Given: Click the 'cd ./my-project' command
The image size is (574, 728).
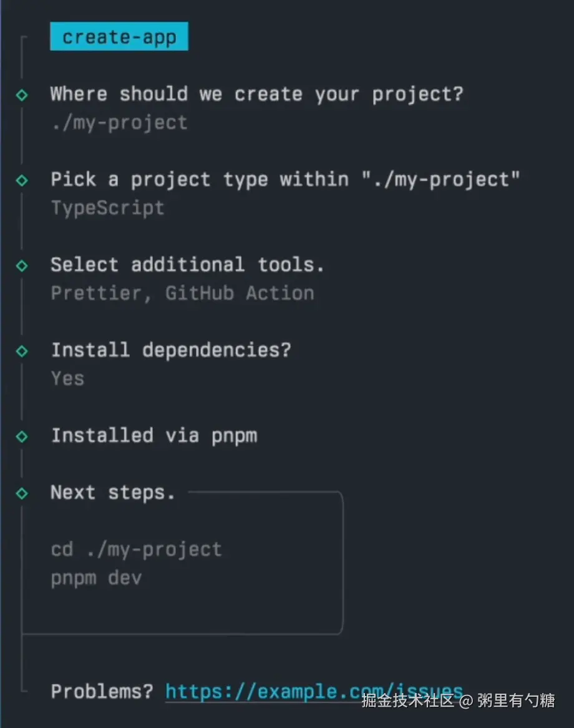Looking at the screenshot, I should (x=136, y=549).
